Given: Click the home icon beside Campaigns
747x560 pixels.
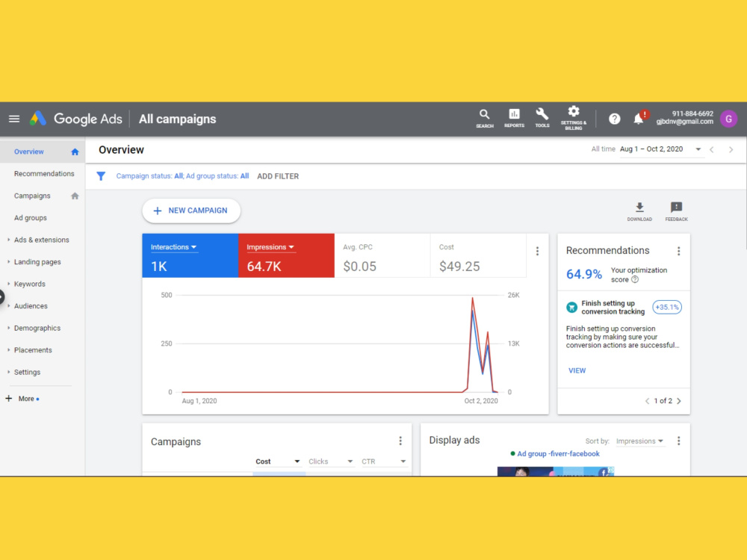Looking at the screenshot, I should tap(75, 196).
